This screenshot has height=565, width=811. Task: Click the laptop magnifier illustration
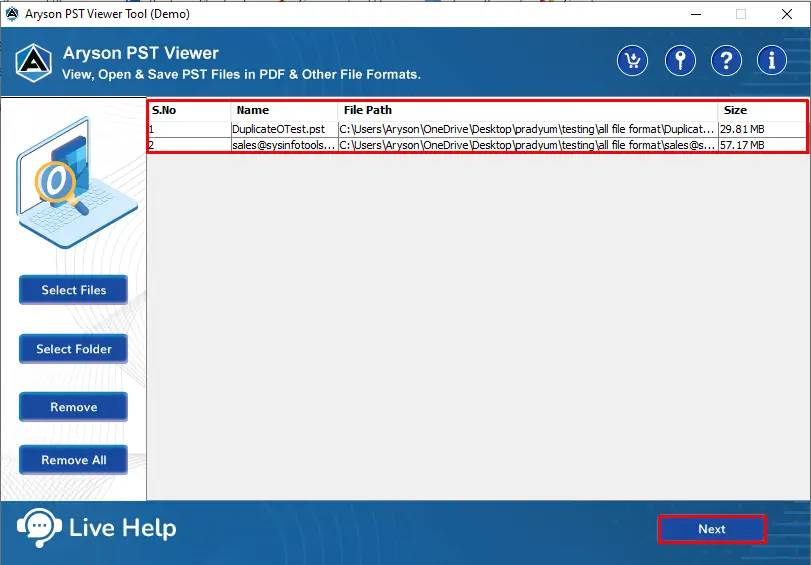(77, 182)
